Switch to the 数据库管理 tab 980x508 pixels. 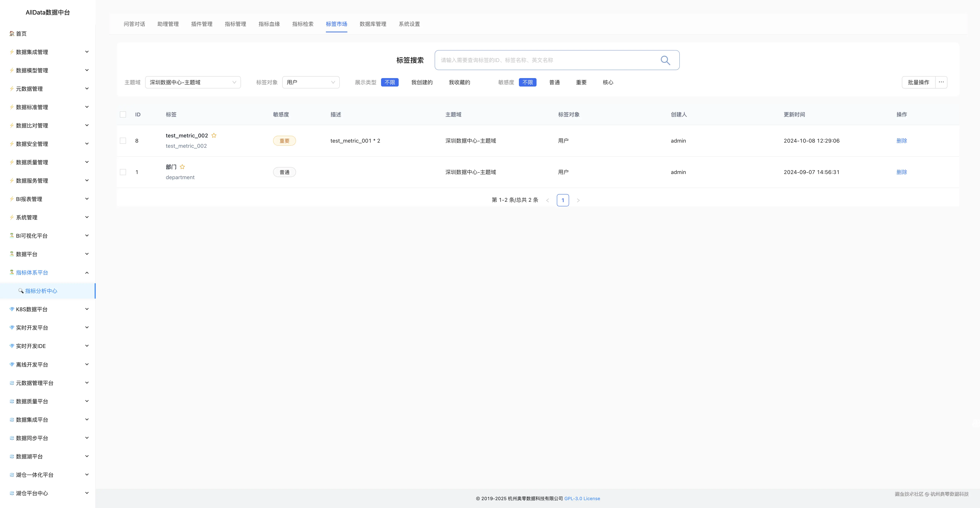372,24
